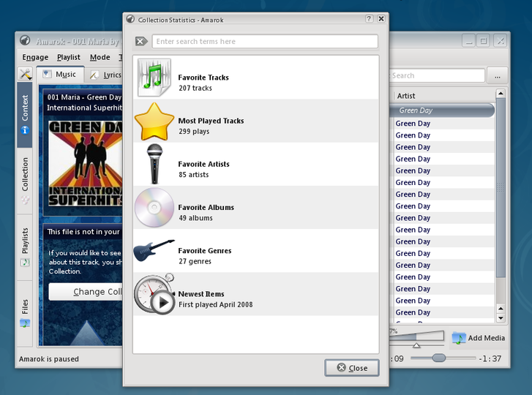The height and width of the screenshot is (395, 532).
Task: Click the playlist Search field
Action: click(x=437, y=75)
